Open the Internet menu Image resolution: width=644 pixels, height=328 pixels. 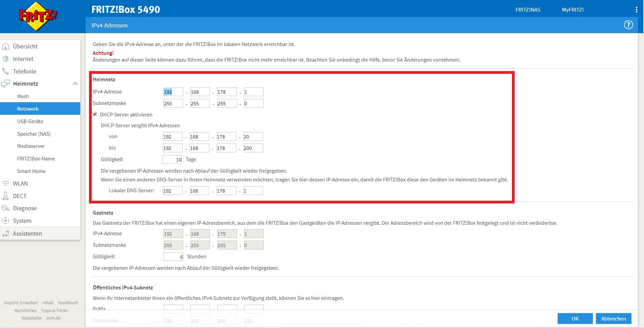coord(23,59)
